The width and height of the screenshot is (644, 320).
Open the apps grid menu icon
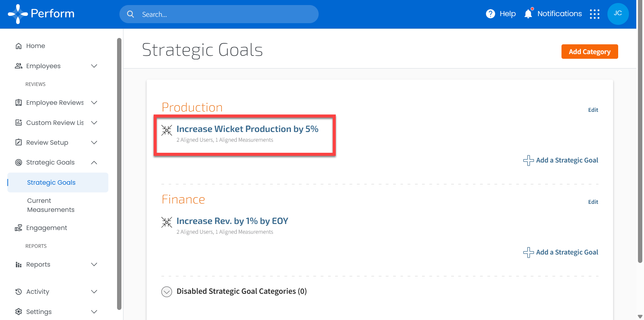point(595,14)
